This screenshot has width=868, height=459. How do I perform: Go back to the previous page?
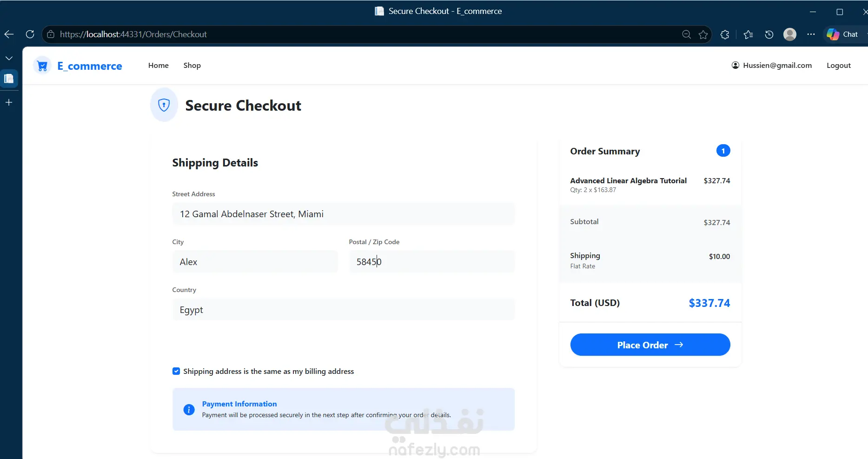coord(9,34)
